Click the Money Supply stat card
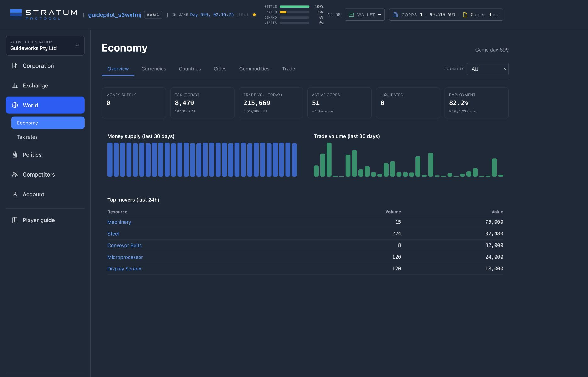 (x=134, y=103)
